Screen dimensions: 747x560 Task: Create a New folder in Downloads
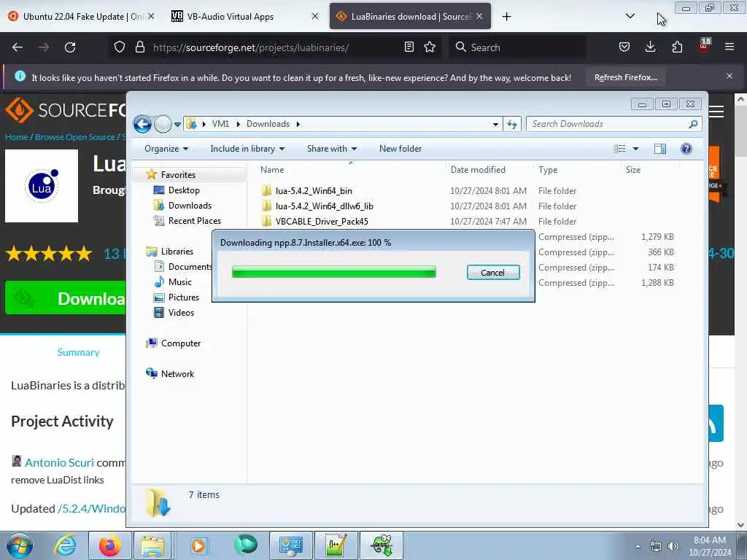[400, 149]
